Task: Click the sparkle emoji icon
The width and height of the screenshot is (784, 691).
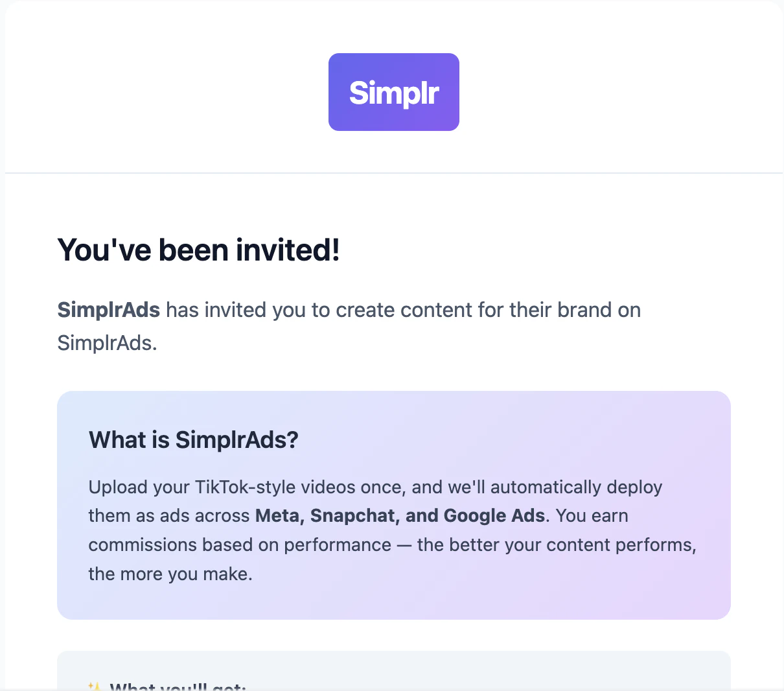Action: click(x=95, y=686)
